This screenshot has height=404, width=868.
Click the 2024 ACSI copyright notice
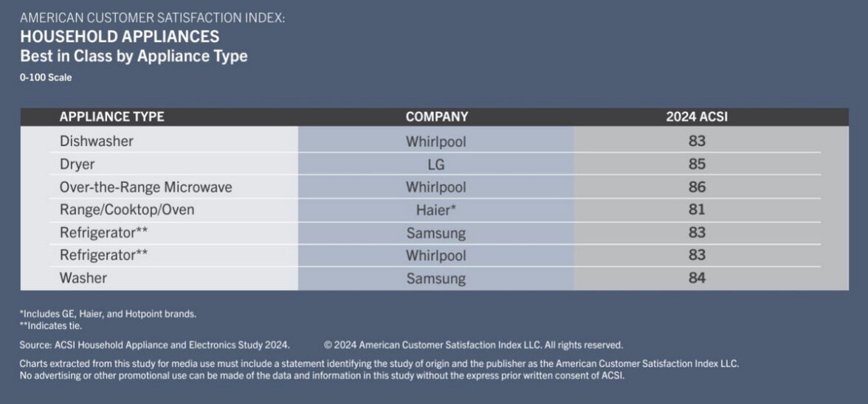click(473, 344)
